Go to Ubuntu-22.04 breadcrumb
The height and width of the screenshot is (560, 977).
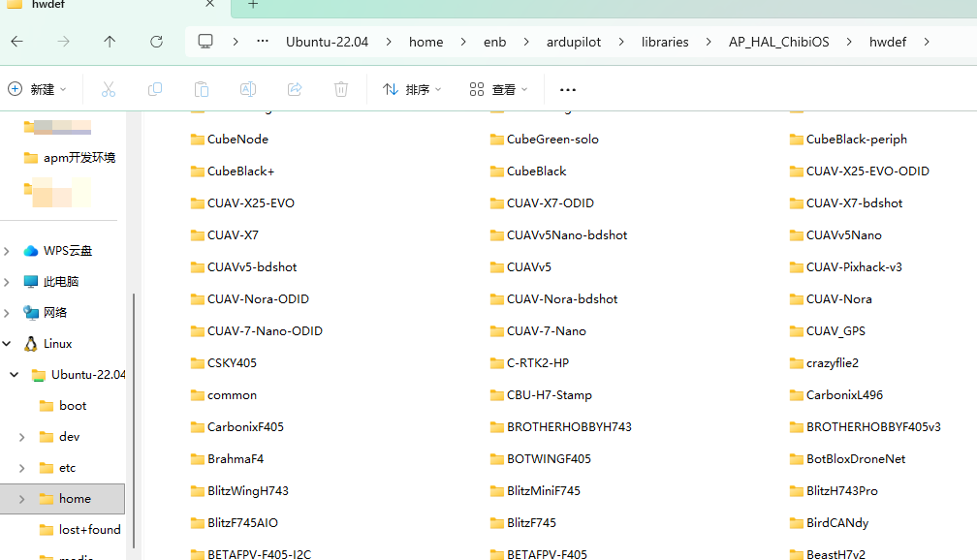pyautogui.click(x=328, y=42)
